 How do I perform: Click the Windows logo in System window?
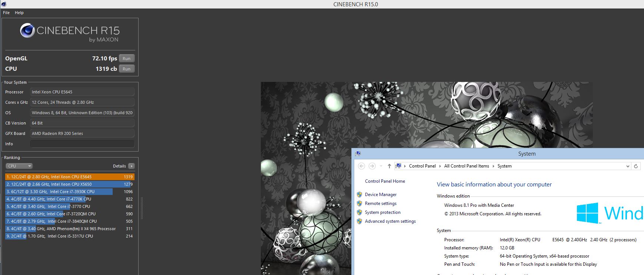click(x=588, y=213)
